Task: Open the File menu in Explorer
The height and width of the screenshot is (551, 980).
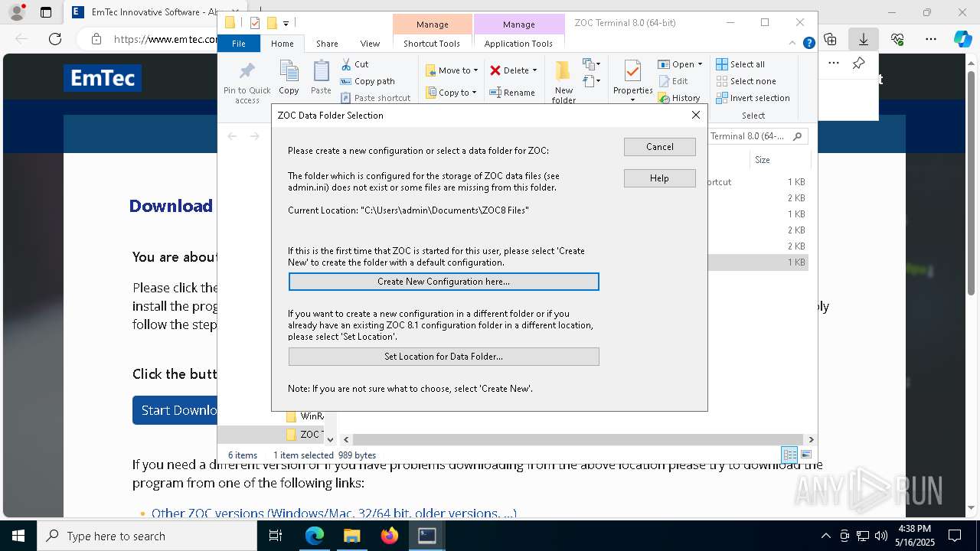Action: click(239, 44)
